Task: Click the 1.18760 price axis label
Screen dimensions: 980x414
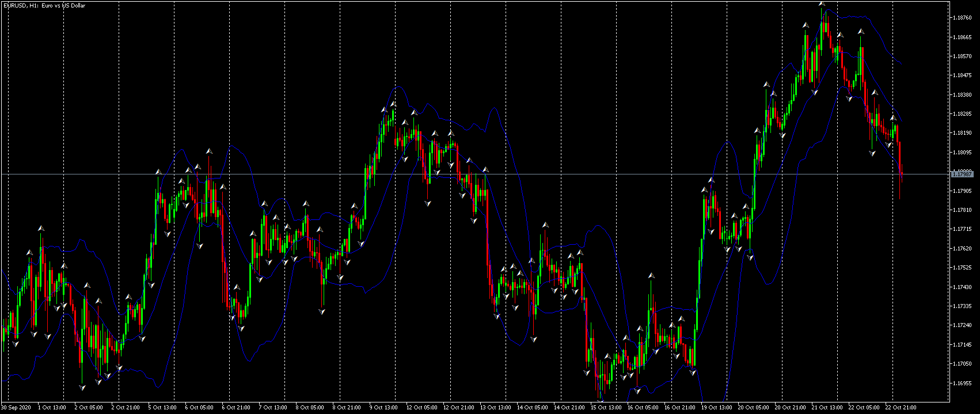Action: pos(963,18)
